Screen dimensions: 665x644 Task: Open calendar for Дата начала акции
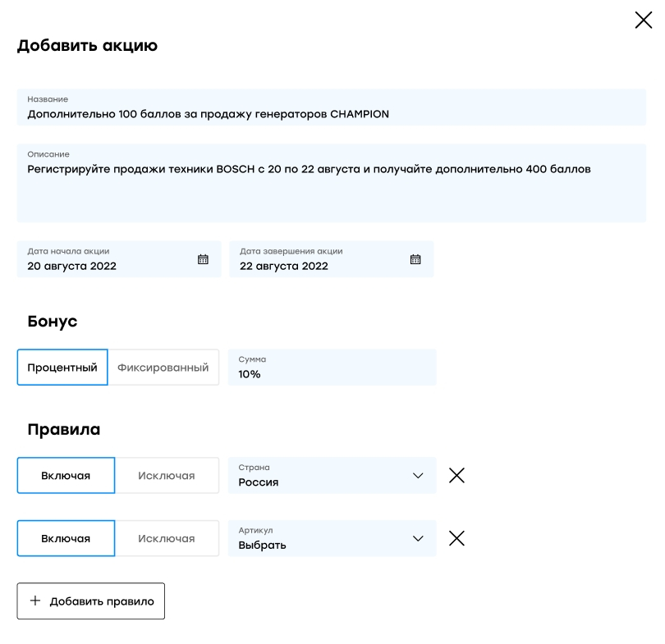[x=203, y=259]
